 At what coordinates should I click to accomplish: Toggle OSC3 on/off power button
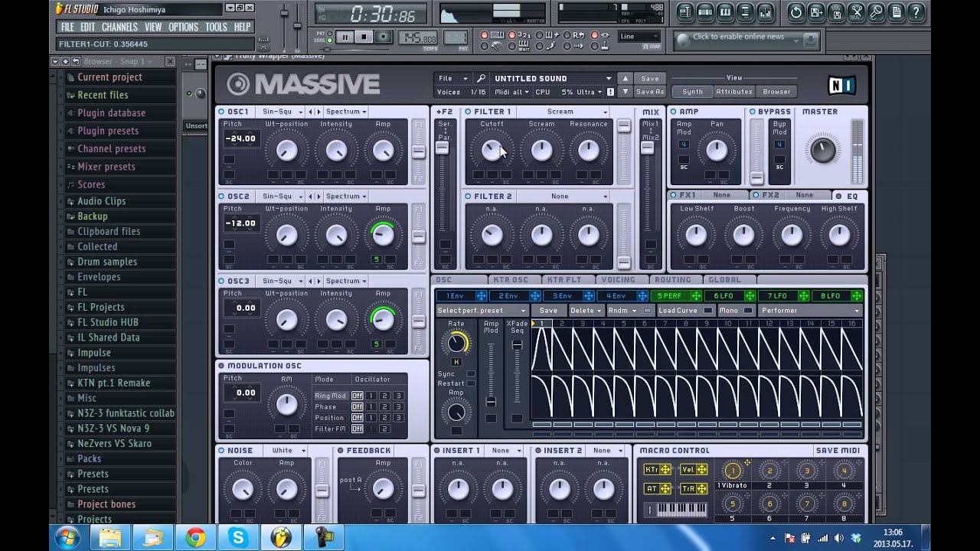point(221,281)
